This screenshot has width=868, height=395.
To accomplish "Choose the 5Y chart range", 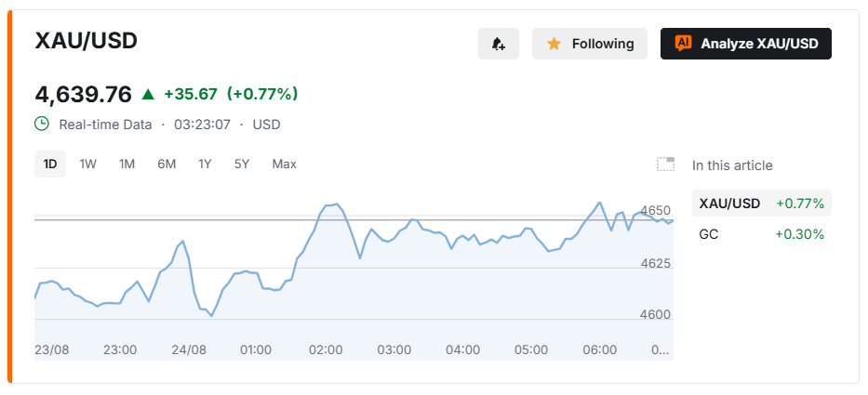I will pyautogui.click(x=242, y=165).
